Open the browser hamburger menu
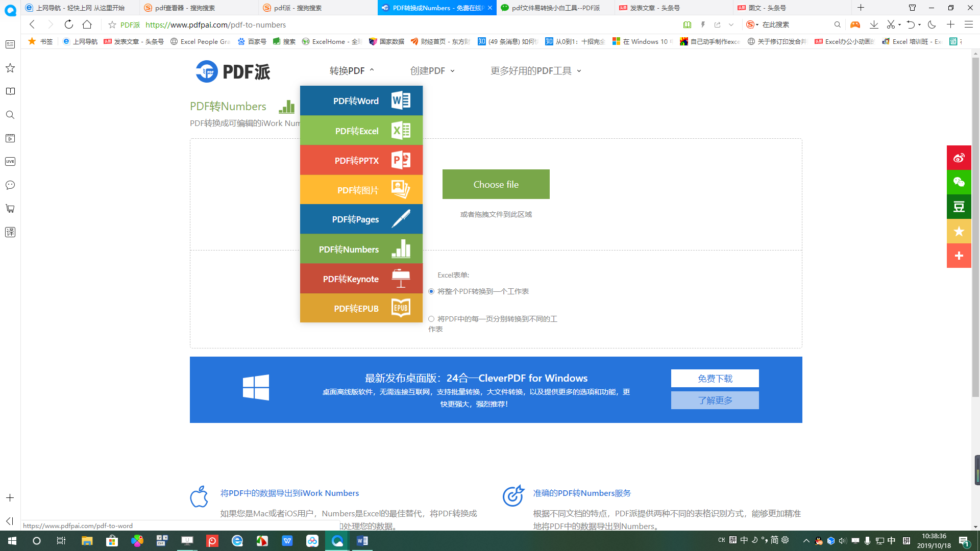 (969, 24)
